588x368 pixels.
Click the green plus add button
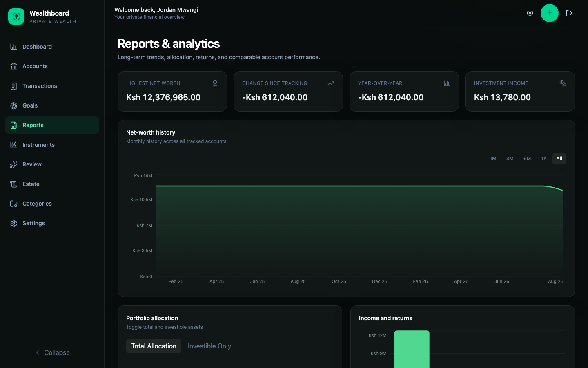[550, 13]
